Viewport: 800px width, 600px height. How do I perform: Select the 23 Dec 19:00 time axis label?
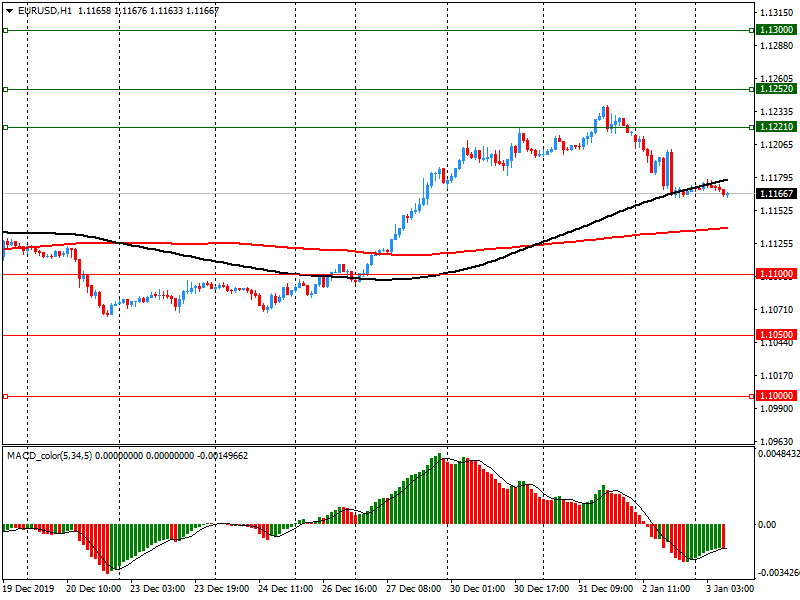pyautogui.click(x=221, y=589)
